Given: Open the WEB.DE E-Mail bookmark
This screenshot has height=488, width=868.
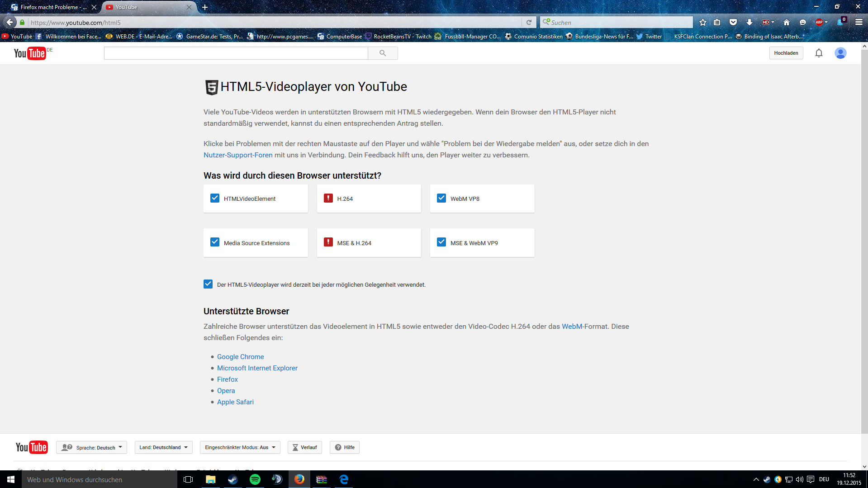Looking at the screenshot, I should tap(139, 37).
